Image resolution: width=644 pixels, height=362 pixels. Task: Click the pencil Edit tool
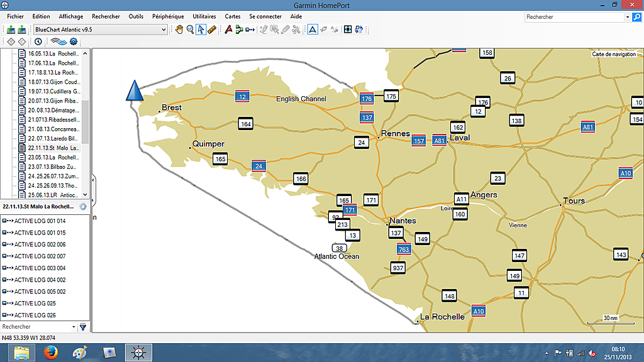tap(264, 30)
